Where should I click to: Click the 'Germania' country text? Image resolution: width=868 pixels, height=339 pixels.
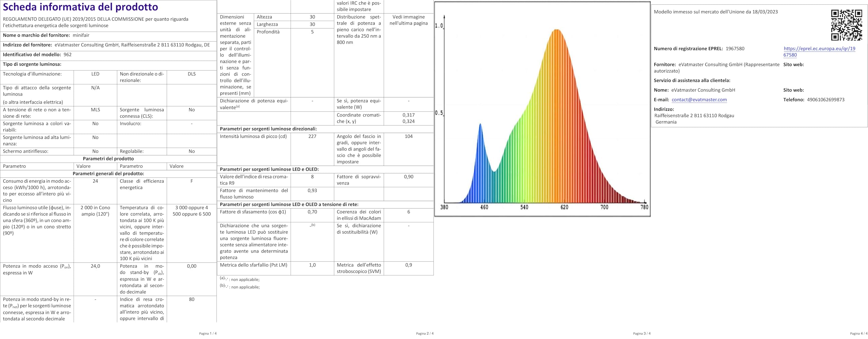(x=666, y=122)
